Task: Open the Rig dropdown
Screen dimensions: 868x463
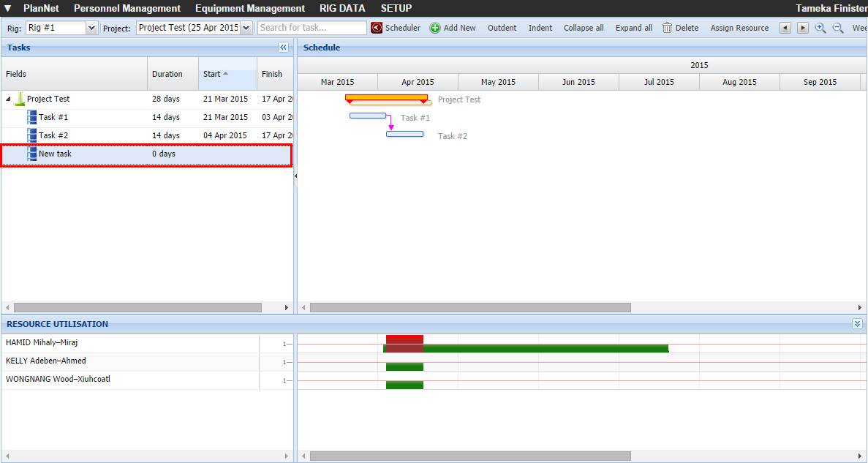Action: click(91, 28)
